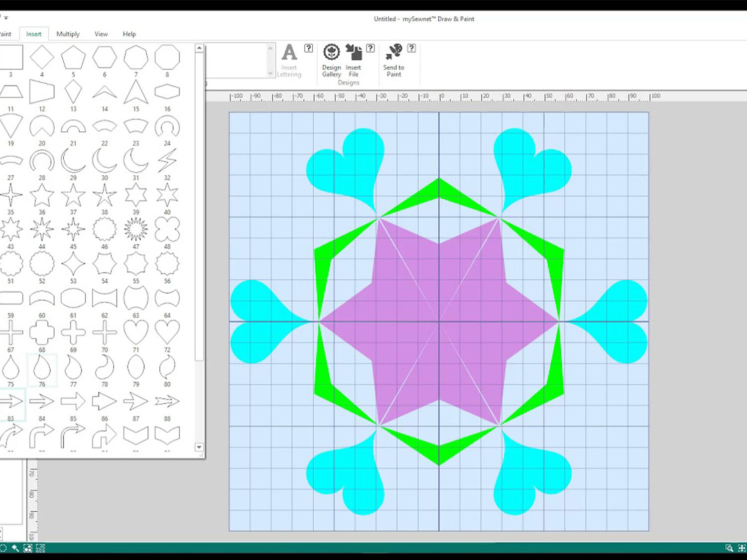The image size is (747, 560).
Task: Select pointed heart shape number 72
Action: pyautogui.click(x=167, y=333)
